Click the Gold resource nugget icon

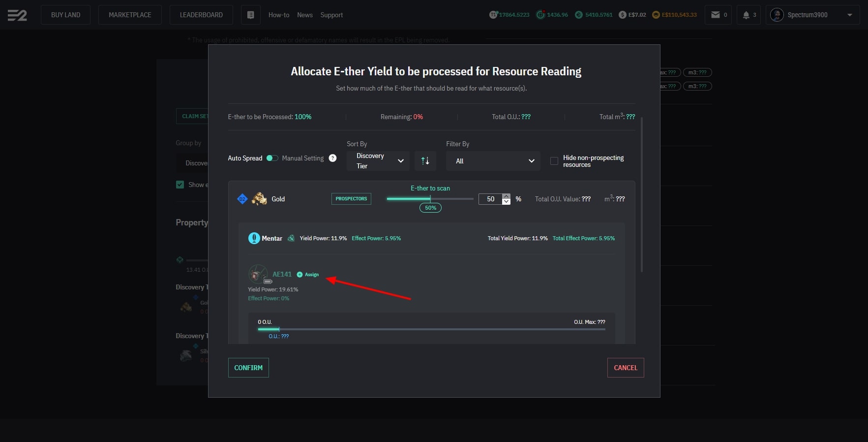tap(259, 199)
